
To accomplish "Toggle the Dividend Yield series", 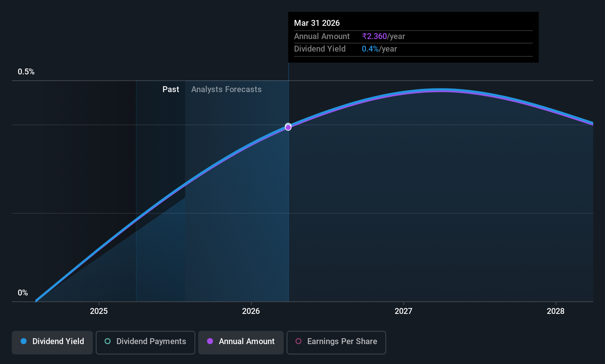I will pyautogui.click(x=52, y=342).
